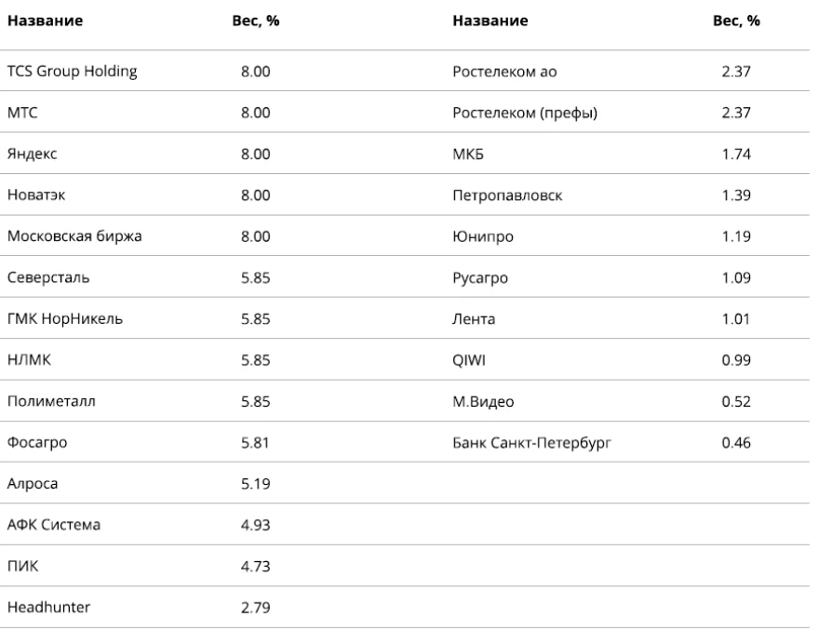The width and height of the screenshot is (819, 644).
Task: Select the М.Видео weight value 0.52
Action: 737,401
